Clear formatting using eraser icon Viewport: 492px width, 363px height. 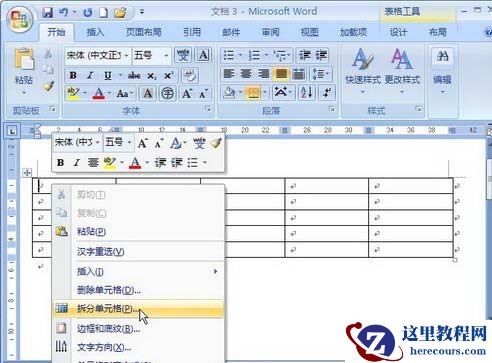click(x=190, y=75)
